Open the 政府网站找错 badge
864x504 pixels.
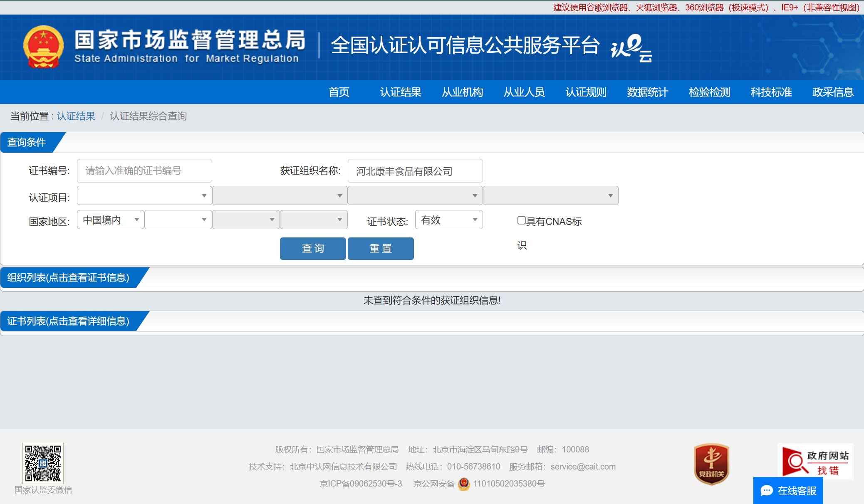(815, 462)
